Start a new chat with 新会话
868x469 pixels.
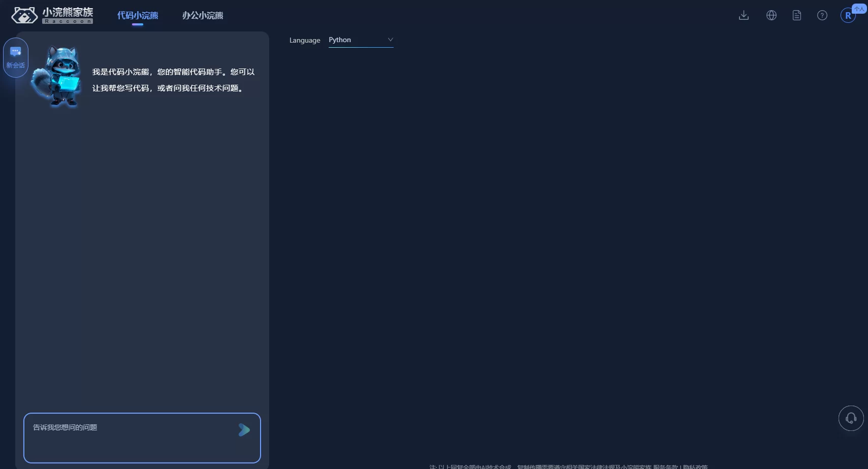16,57
